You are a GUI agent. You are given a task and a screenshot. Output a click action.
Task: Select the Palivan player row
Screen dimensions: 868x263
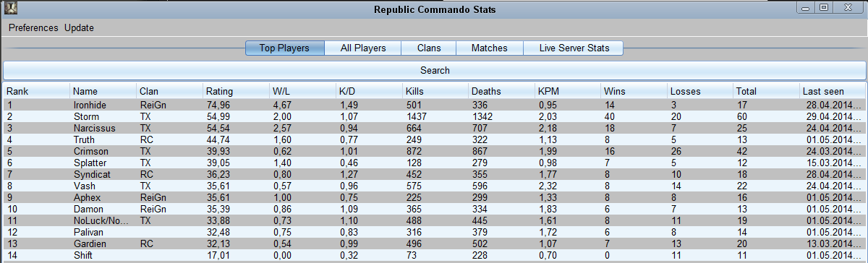pos(435,232)
